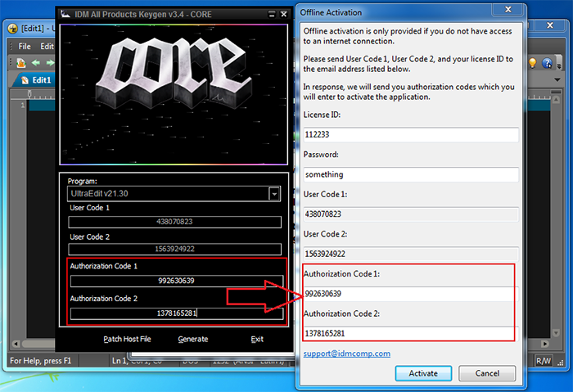This screenshot has height=392, width=573.
Task: Click the Password field in Offline Activation
Action: tap(411, 174)
